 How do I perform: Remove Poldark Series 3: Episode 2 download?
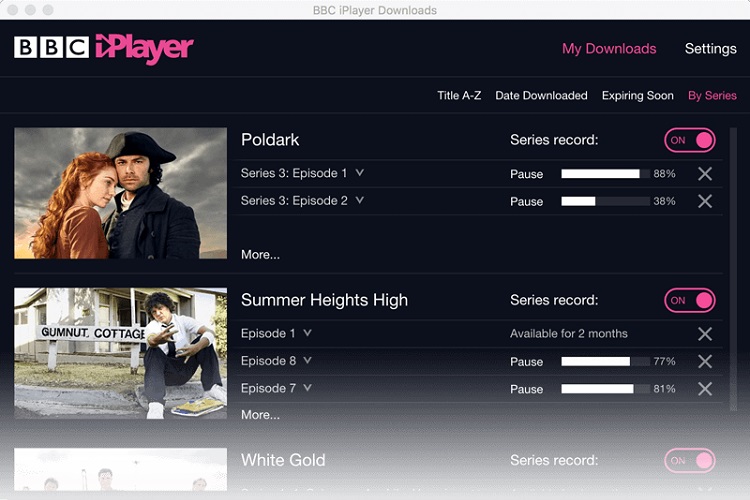click(705, 201)
